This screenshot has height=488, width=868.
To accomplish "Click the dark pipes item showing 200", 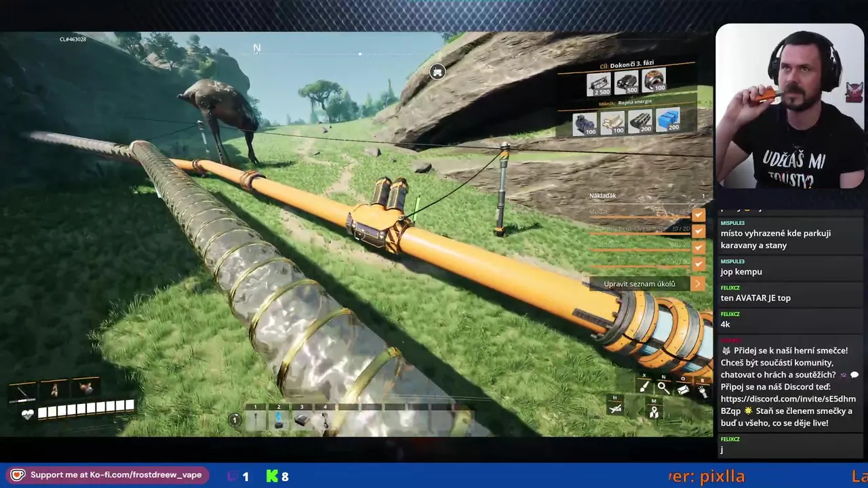I will 640,121.
